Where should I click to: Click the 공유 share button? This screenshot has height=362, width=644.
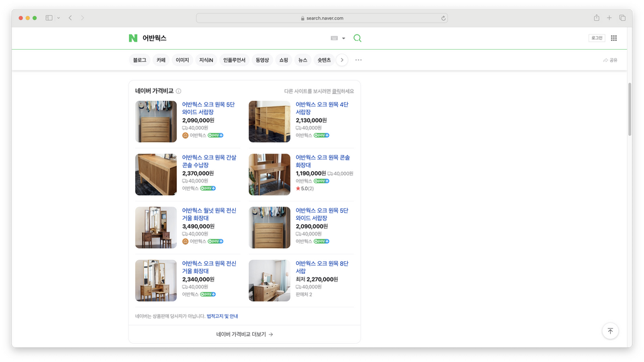[x=610, y=60]
